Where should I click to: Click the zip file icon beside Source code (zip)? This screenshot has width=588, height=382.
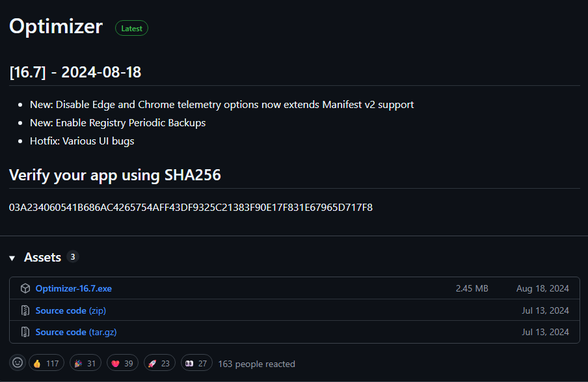(x=25, y=310)
